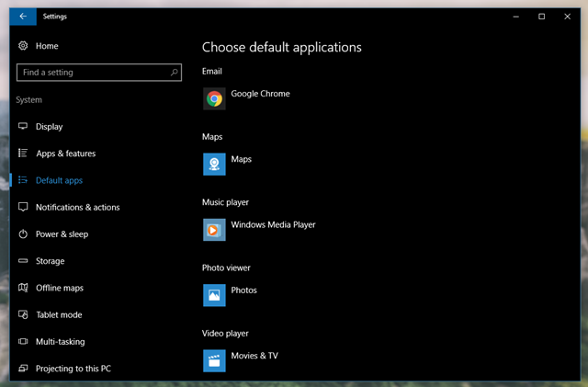Go back with the Settings arrow
Screen dimensions: 588x387
tap(23, 17)
